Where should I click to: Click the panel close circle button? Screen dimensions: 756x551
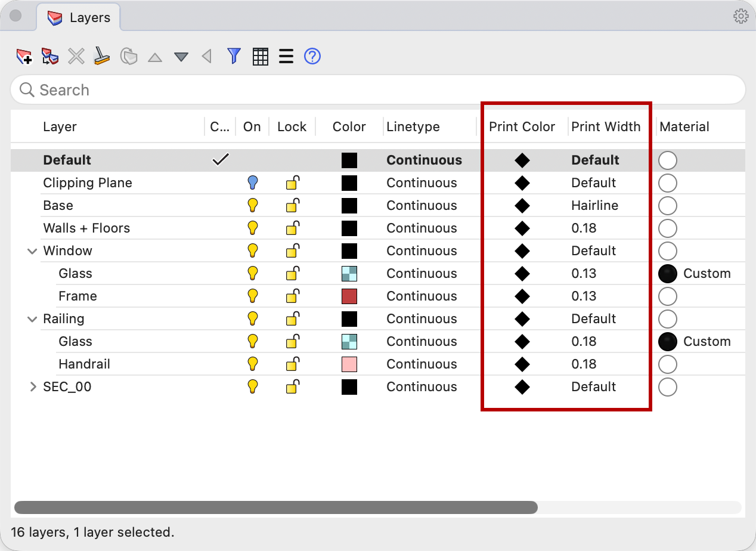[16, 16]
